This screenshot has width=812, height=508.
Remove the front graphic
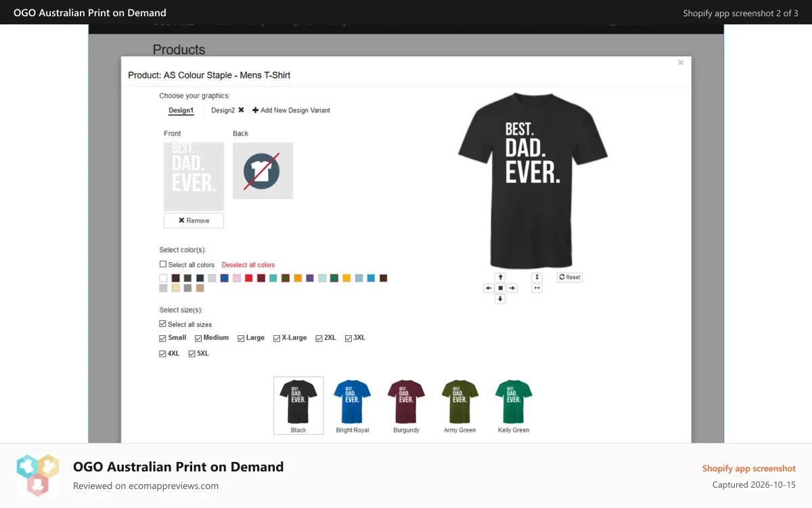tap(194, 220)
